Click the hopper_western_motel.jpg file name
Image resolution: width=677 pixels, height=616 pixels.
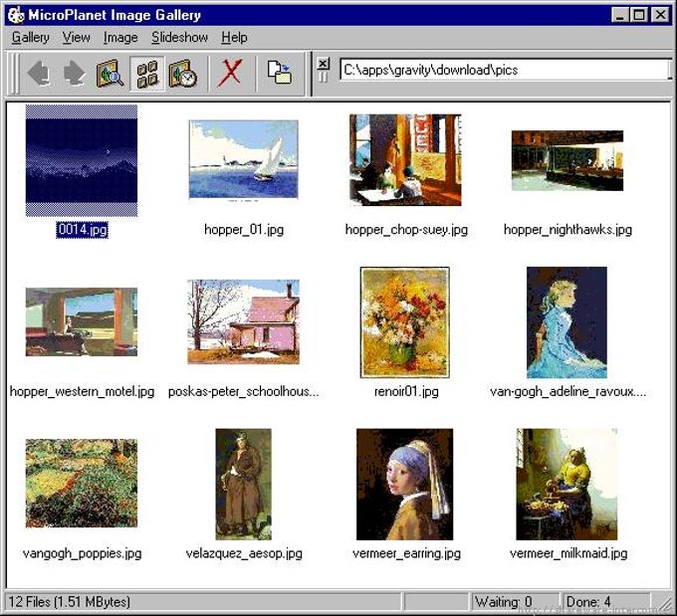(x=82, y=391)
